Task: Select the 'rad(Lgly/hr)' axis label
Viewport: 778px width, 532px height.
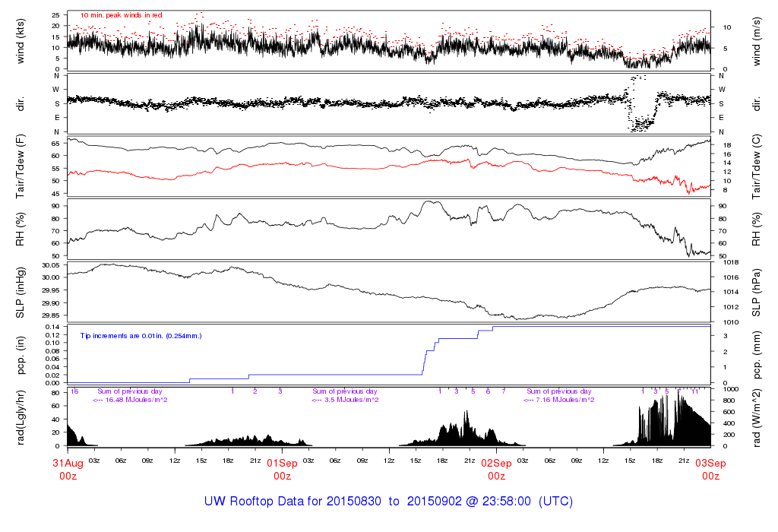Action: [x=21, y=418]
